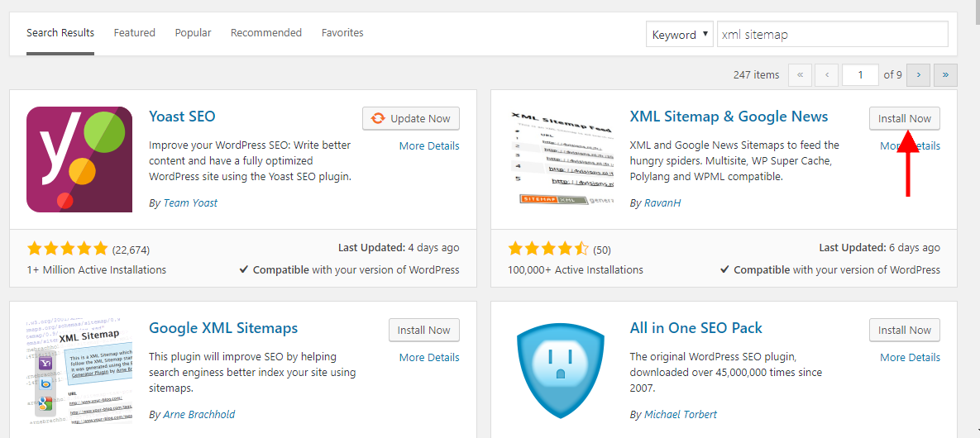
Task: Open More Details for Google XML Sitemaps
Action: click(x=428, y=357)
